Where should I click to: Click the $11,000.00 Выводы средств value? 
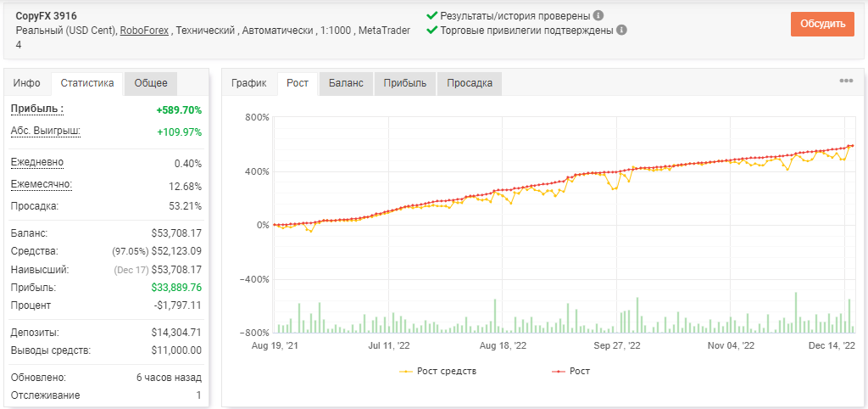[x=176, y=350]
